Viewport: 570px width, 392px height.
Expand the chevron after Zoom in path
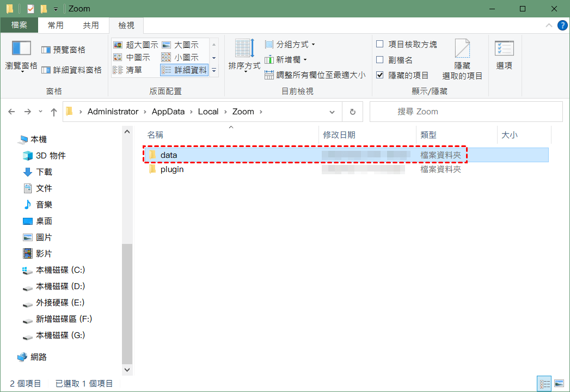click(x=261, y=112)
